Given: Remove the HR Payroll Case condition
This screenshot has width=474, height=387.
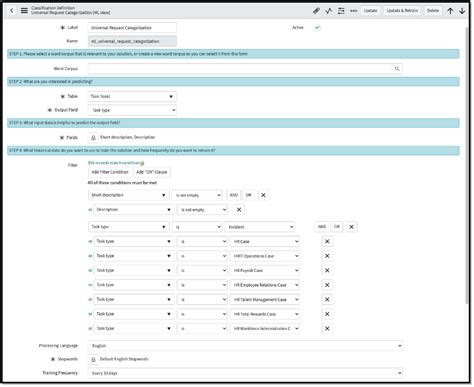Looking at the screenshot, I should tap(327, 270).
